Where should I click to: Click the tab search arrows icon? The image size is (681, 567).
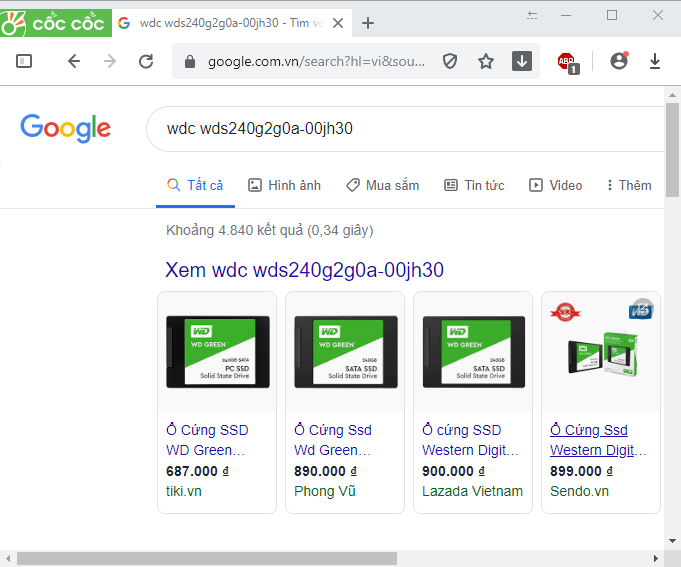[532, 16]
